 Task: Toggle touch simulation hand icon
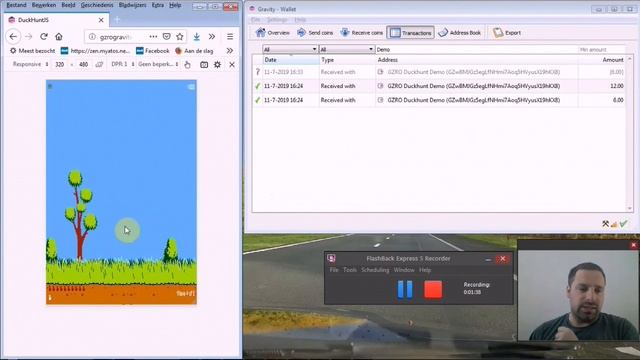click(187, 64)
